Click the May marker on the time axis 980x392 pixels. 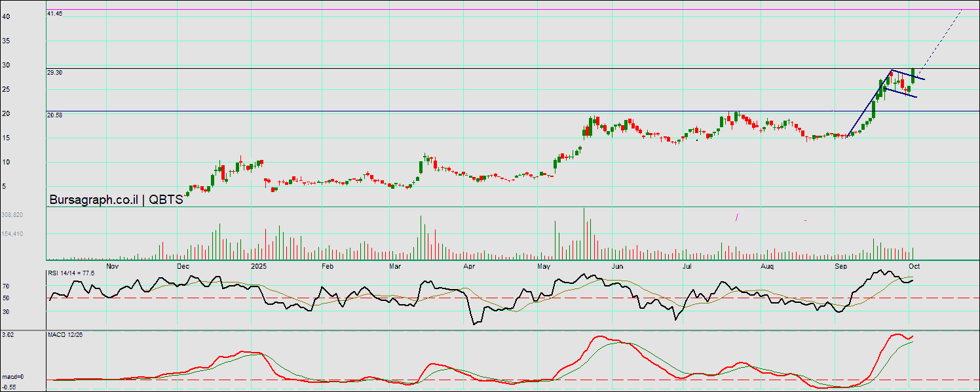pyautogui.click(x=543, y=267)
